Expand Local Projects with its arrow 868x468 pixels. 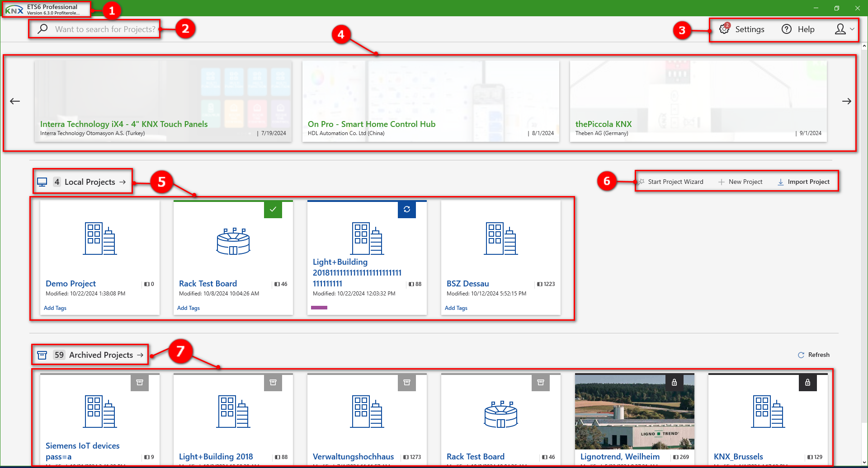click(x=123, y=182)
